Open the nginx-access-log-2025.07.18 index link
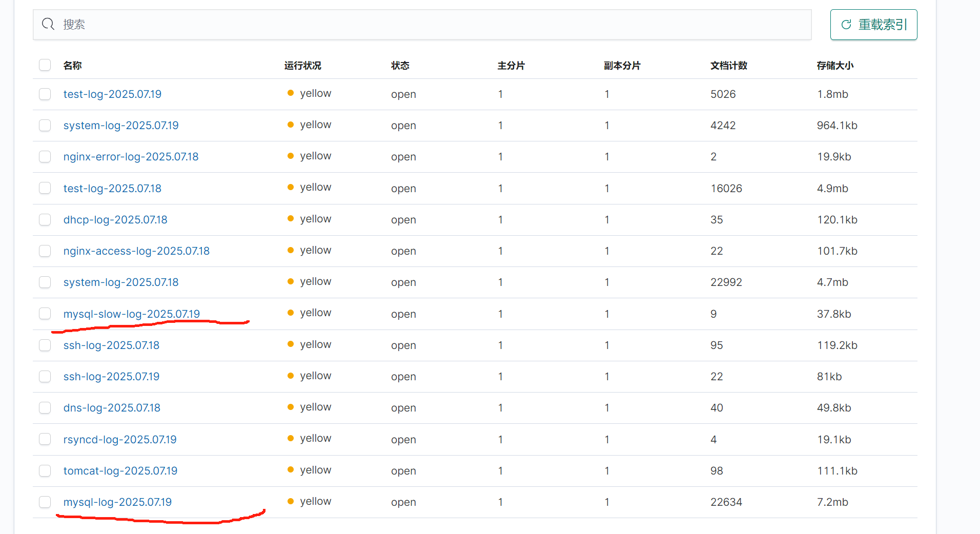 [x=136, y=251]
